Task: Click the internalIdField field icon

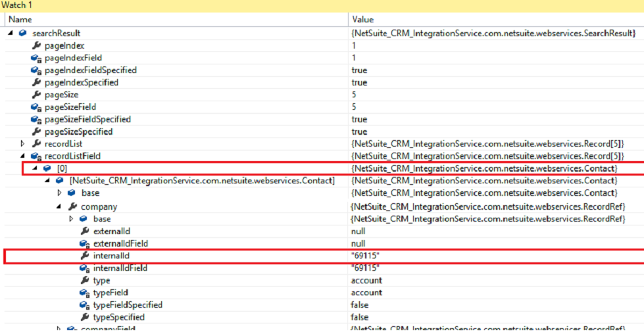Action: (x=85, y=269)
